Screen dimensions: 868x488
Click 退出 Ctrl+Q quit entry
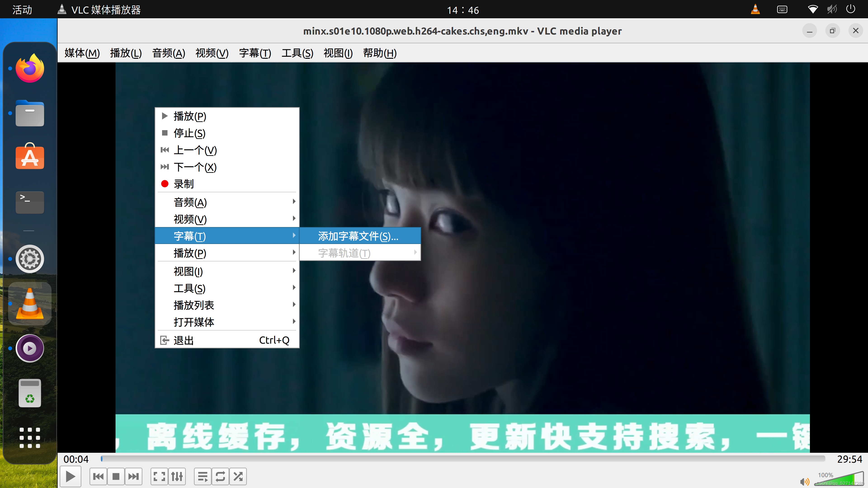[227, 340]
